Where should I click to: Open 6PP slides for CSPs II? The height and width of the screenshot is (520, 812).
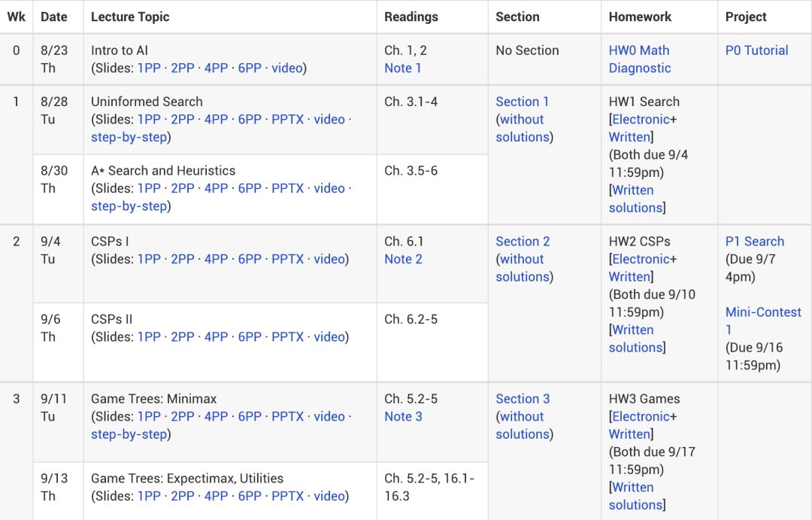pos(250,336)
